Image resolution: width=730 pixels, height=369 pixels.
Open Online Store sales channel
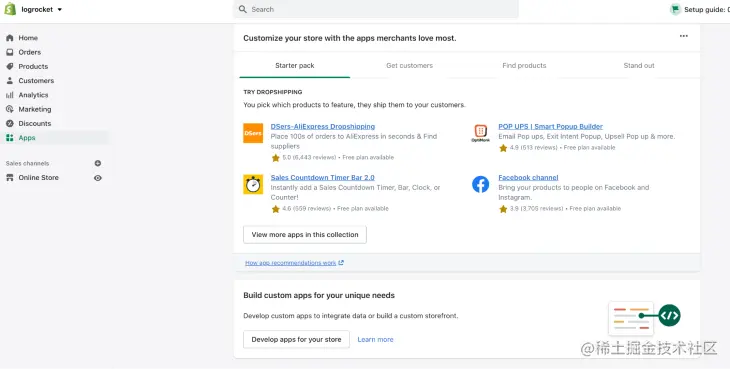(x=39, y=178)
